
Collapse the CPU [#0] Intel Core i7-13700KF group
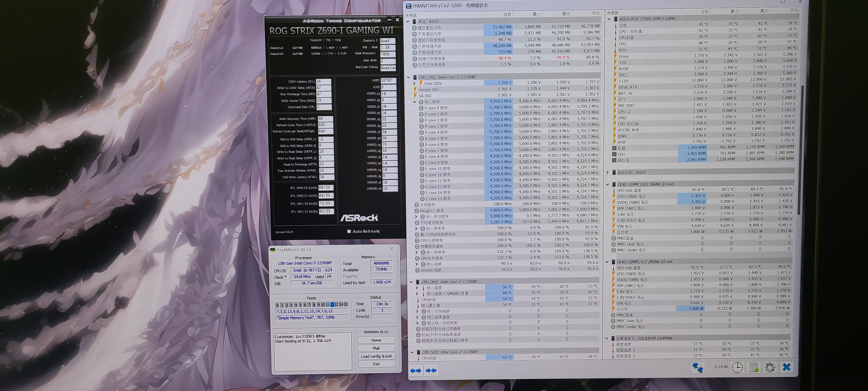409,77
